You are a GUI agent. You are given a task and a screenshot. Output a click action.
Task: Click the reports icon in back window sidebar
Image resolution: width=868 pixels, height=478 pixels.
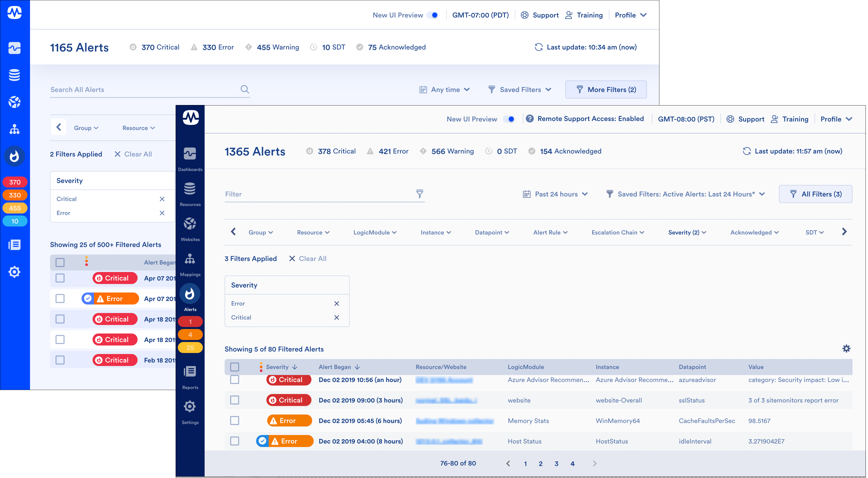tap(15, 245)
